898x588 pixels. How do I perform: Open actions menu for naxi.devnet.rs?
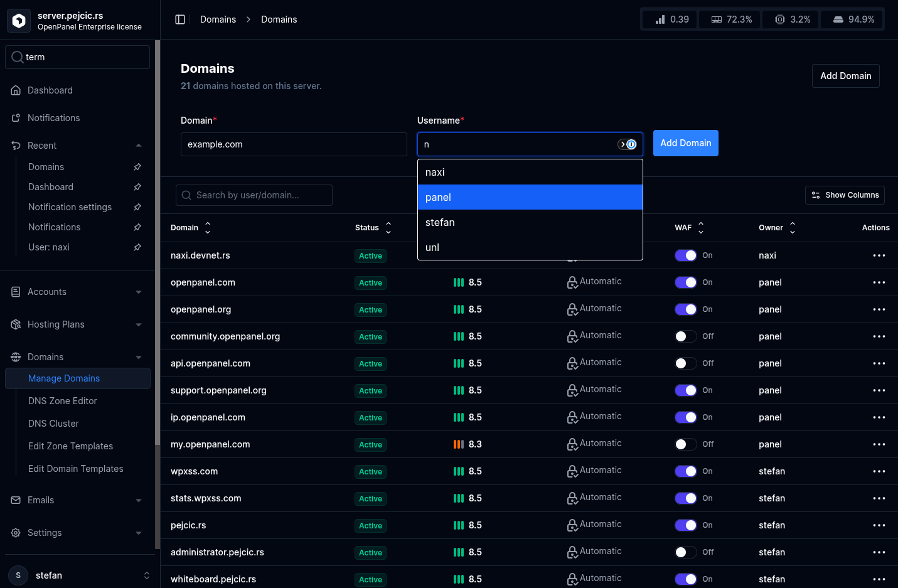[879, 255]
